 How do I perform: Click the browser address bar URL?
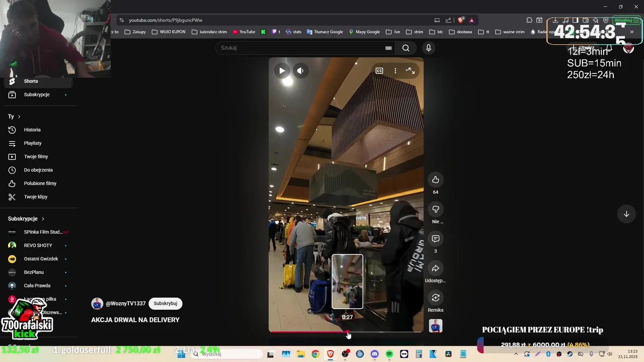[x=166, y=20]
